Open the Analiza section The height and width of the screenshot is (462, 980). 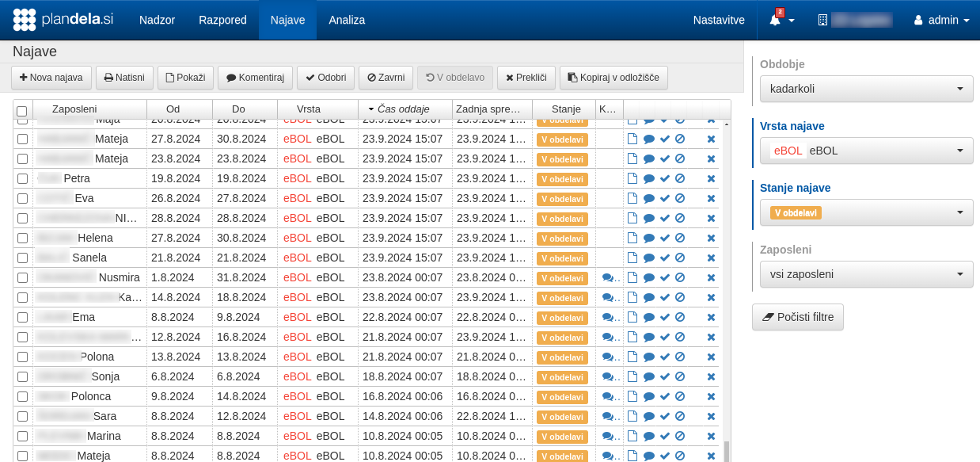pyautogui.click(x=347, y=21)
